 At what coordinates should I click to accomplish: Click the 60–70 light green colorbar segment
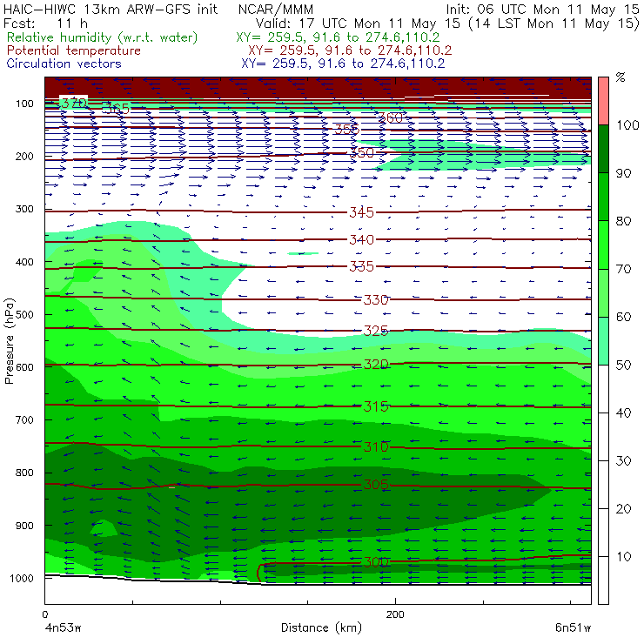tap(603, 292)
